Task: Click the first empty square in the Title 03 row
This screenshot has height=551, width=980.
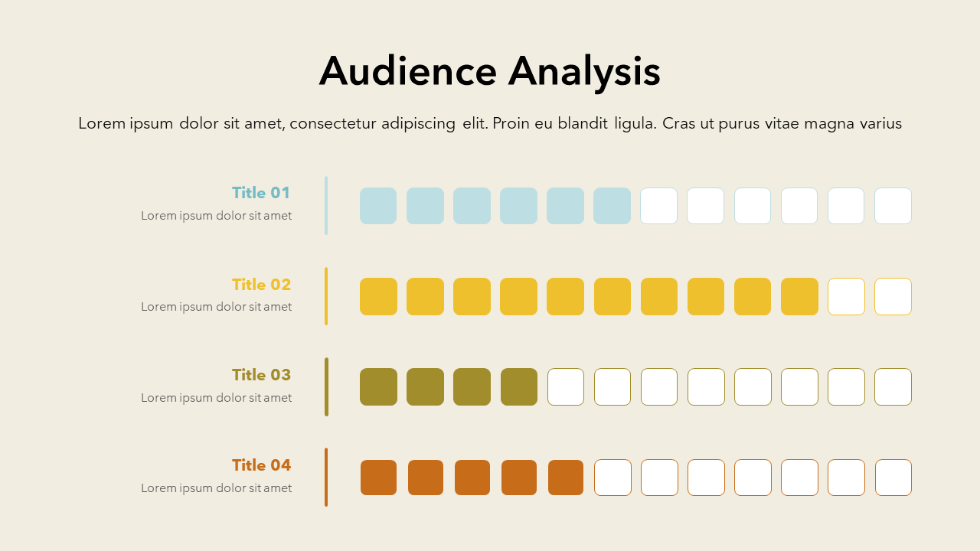Action: [x=565, y=386]
